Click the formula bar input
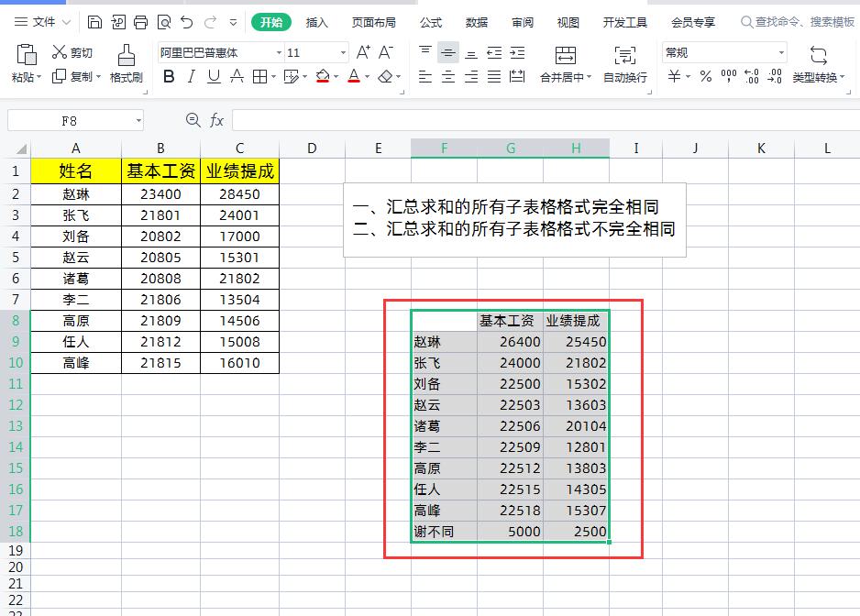Screen dimensions: 860x616 pos(546,120)
